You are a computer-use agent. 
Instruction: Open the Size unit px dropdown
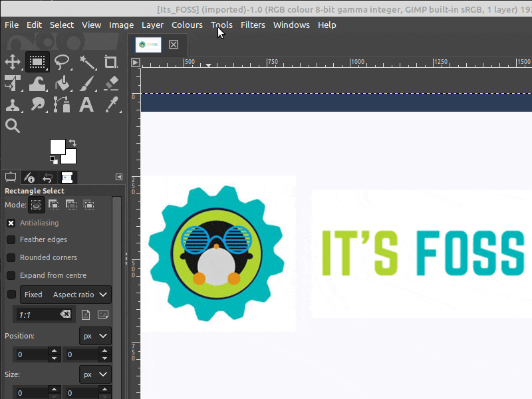95,374
